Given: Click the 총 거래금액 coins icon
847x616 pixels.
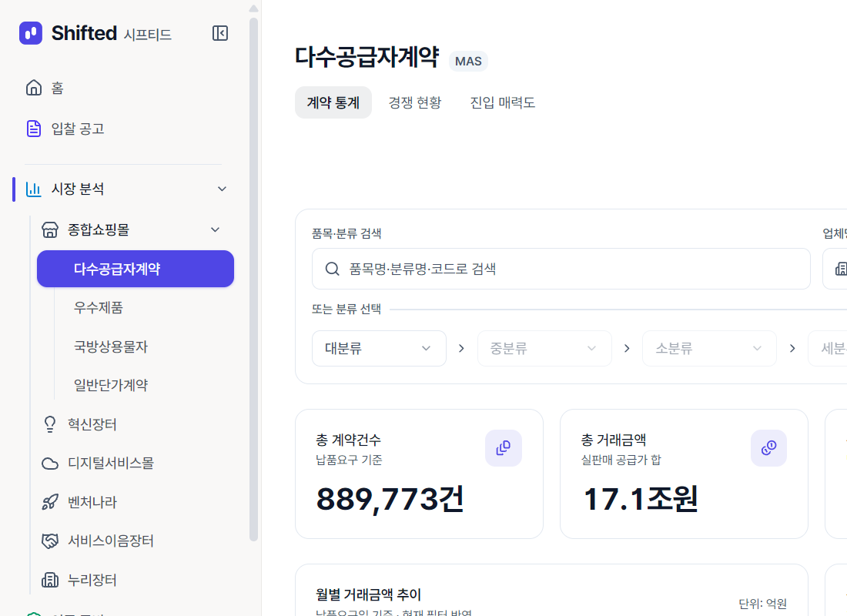Looking at the screenshot, I should click(x=768, y=448).
